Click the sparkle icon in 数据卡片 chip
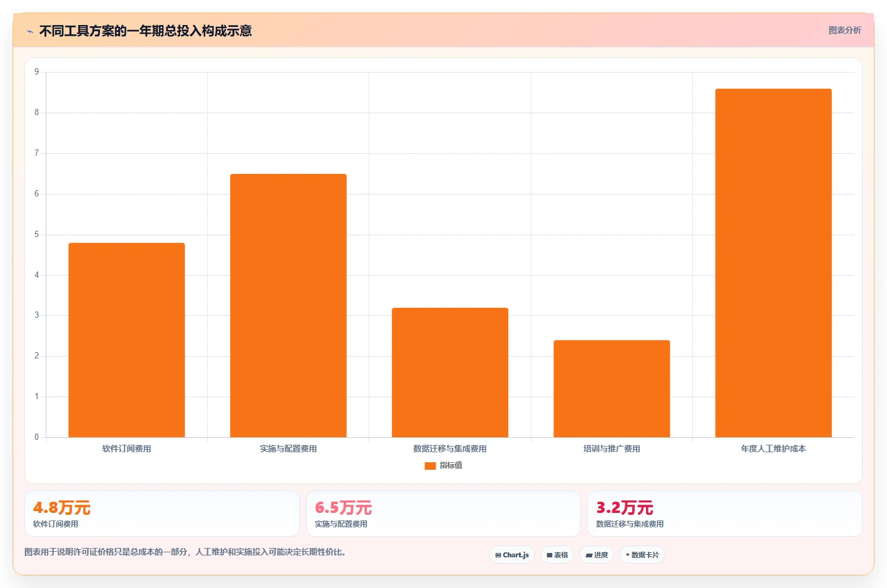This screenshot has height=588, width=887. (628, 555)
